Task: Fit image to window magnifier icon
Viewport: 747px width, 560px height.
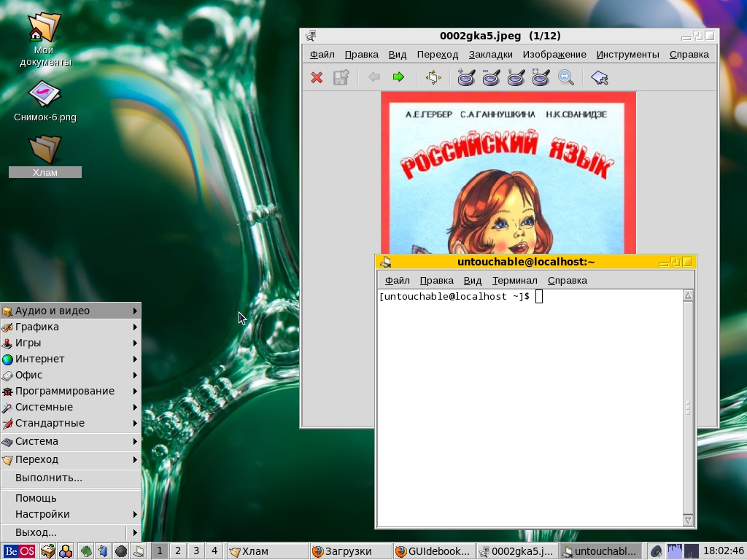Action: tap(541, 77)
